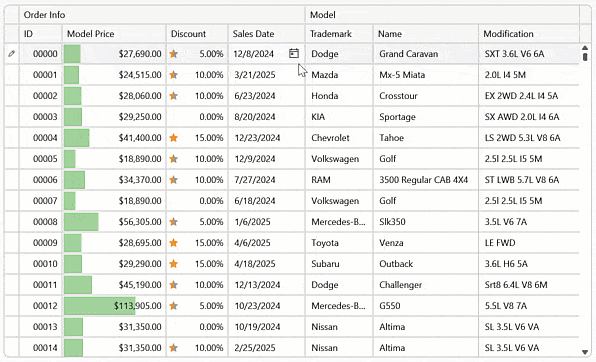596x362 pixels.
Task: Select the Name cell Grand Caravan
Action: click(426, 54)
